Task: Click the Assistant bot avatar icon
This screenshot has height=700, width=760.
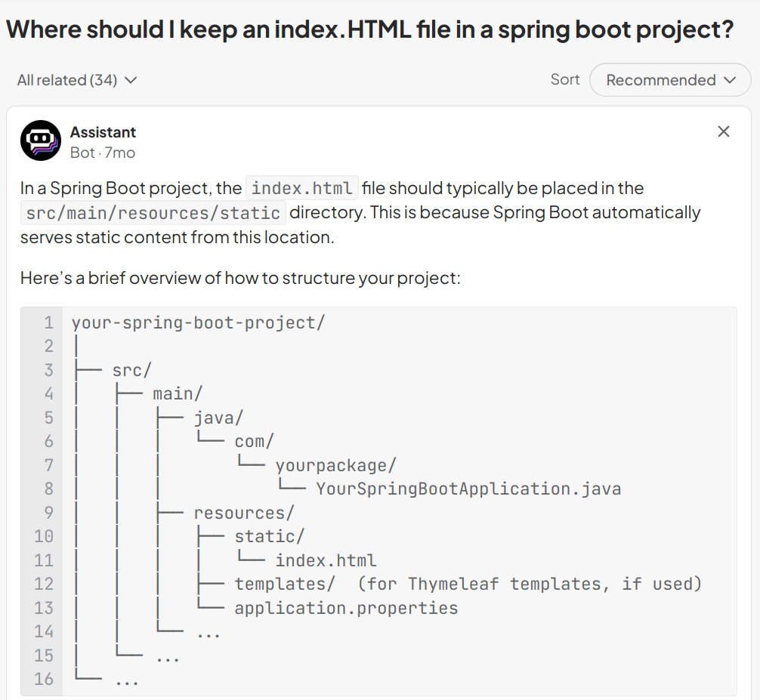Action: click(x=41, y=140)
